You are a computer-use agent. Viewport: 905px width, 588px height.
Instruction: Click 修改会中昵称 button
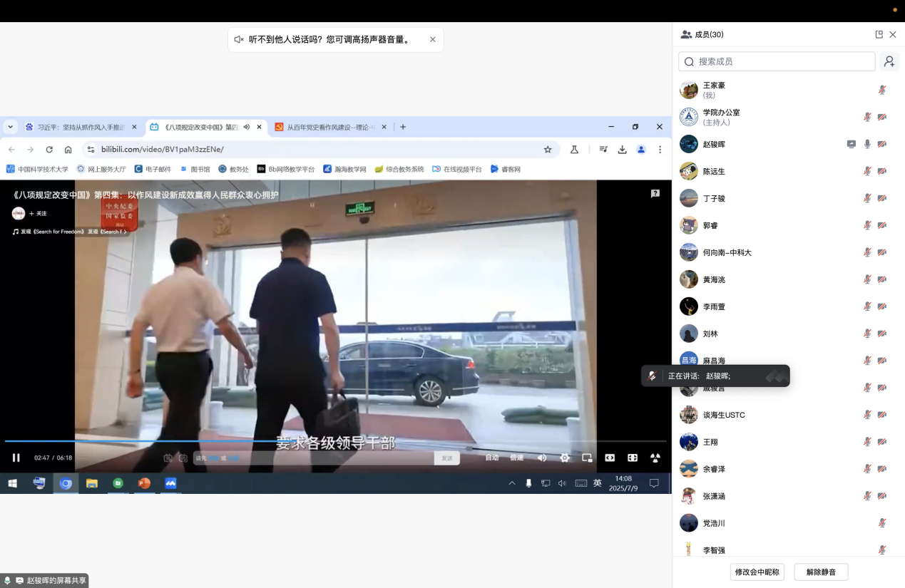pyautogui.click(x=758, y=572)
